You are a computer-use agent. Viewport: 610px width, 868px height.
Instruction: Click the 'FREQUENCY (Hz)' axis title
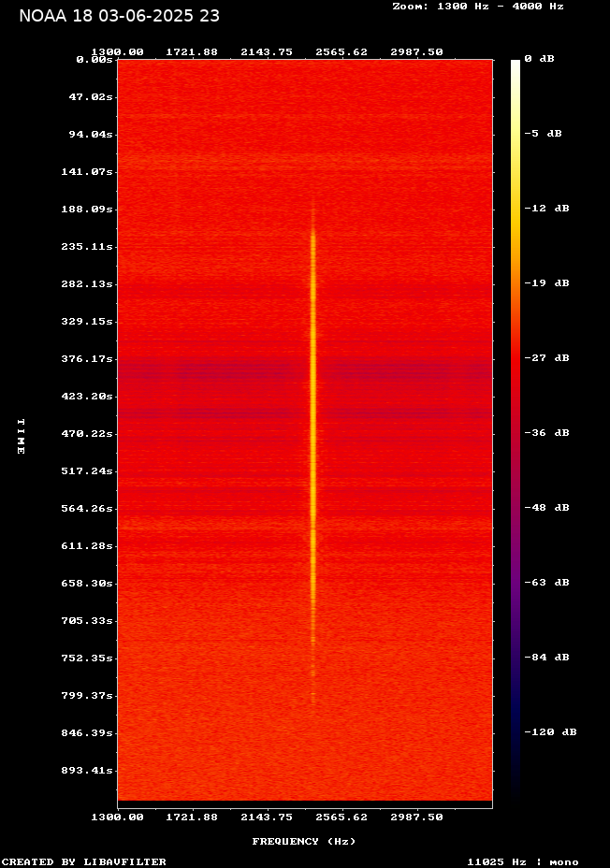point(304,842)
